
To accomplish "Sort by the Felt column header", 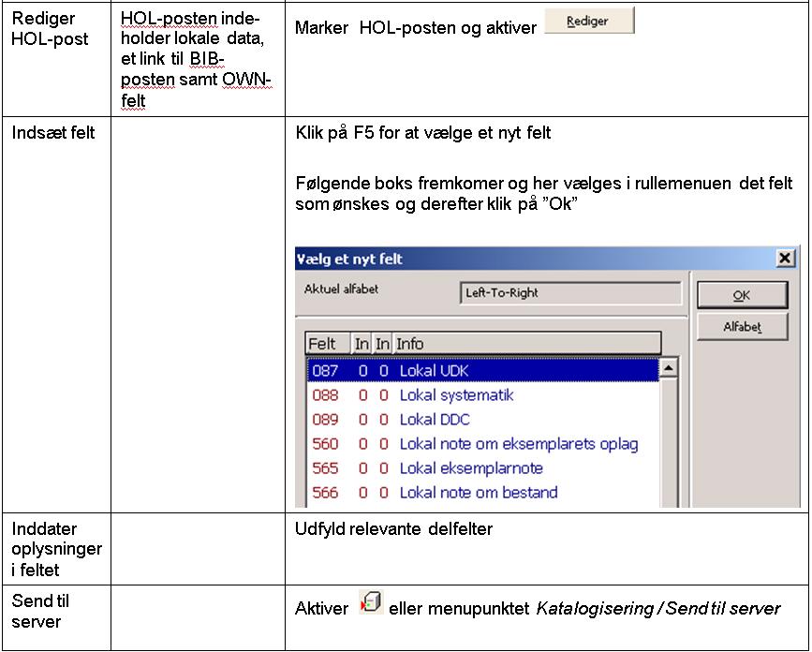I will [328, 344].
